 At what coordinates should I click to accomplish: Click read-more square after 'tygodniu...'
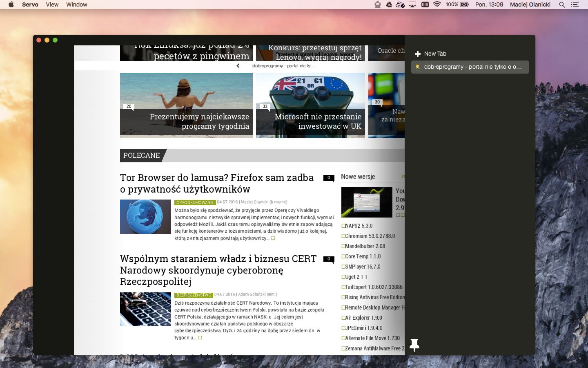point(200,338)
